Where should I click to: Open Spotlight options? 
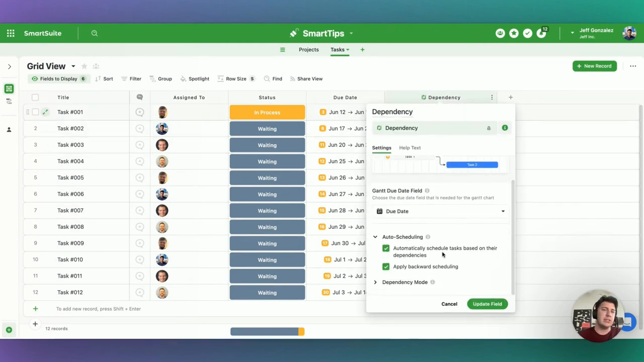point(195,79)
